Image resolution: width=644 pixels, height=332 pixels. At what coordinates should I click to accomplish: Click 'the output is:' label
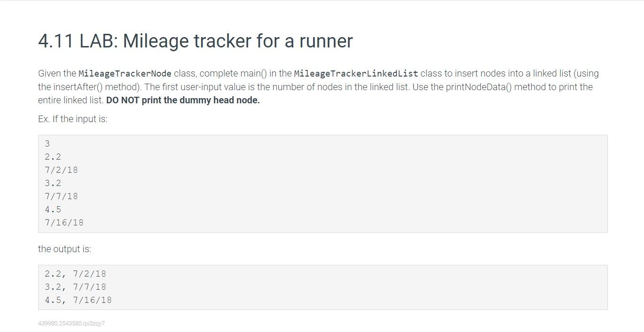[65, 249]
